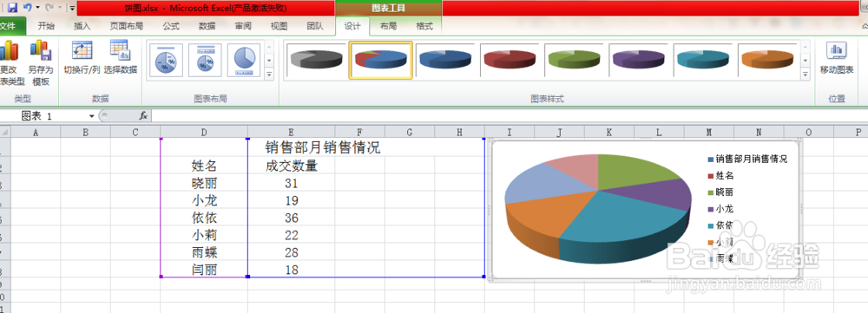Click the Undo arrow icon
This screenshot has height=313, width=868.
[27, 8]
